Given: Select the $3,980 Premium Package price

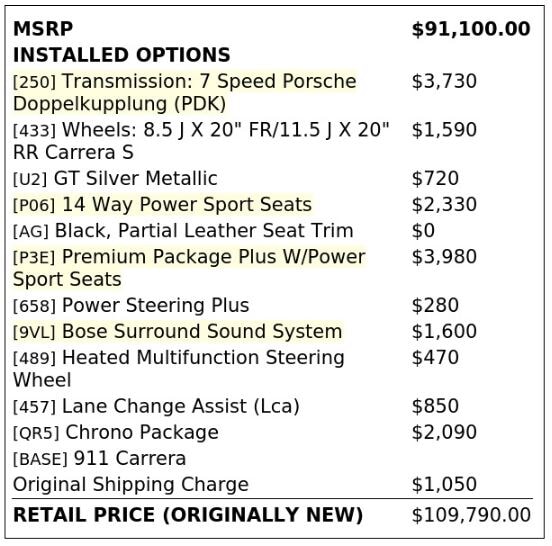Looking at the screenshot, I should 444,257.
